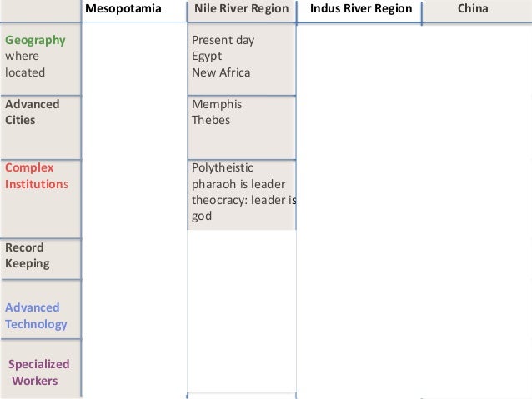Viewport: 532px width, 399px height.
Task: Select the Indus River Region header
Action: coord(359,12)
